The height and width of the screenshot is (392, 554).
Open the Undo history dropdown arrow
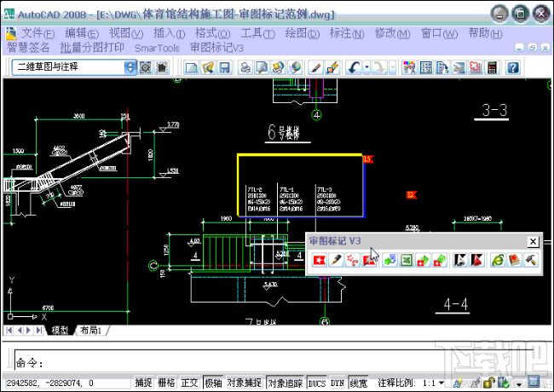[366, 67]
